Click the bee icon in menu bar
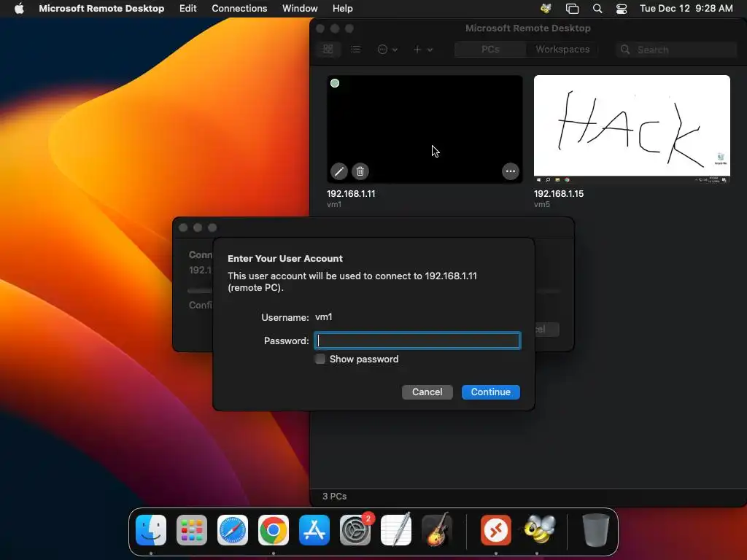The image size is (747, 560). (x=546, y=8)
